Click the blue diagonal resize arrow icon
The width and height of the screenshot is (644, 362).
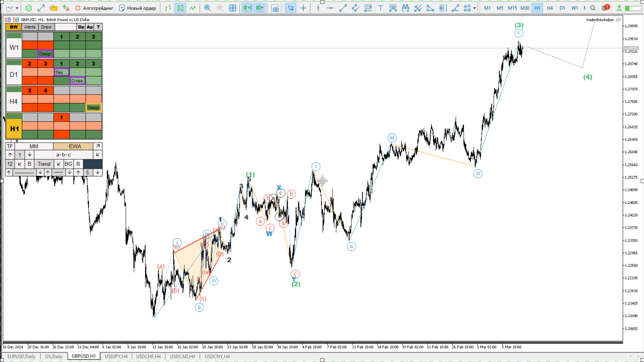(41, 8)
